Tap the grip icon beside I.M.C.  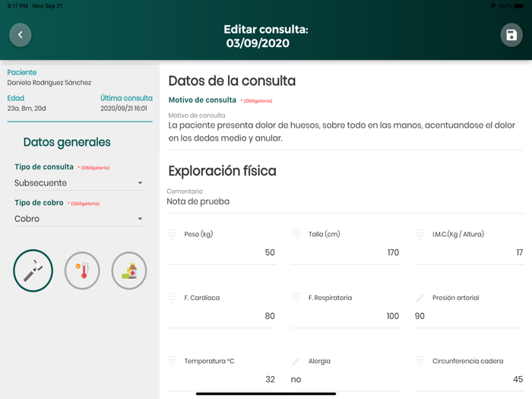[420, 234]
